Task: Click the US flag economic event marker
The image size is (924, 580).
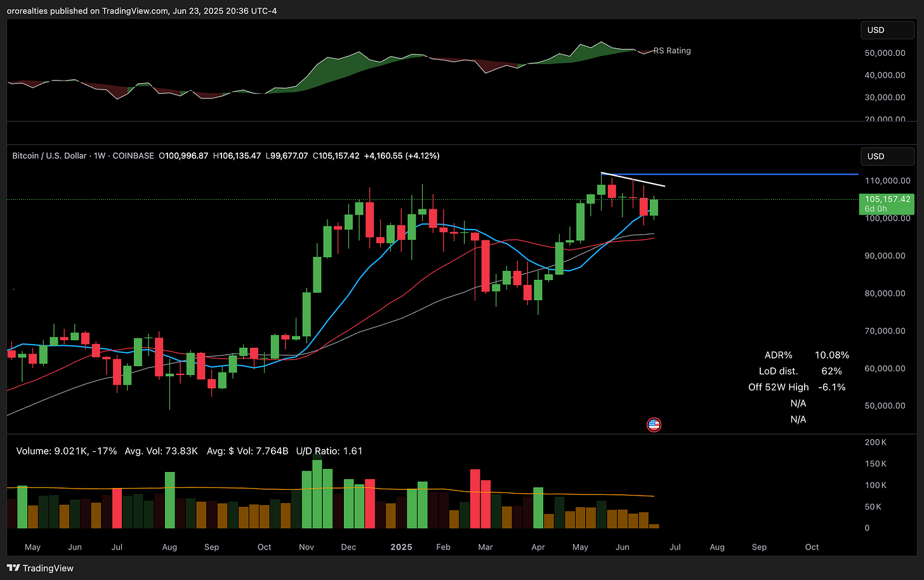Action: tap(654, 425)
